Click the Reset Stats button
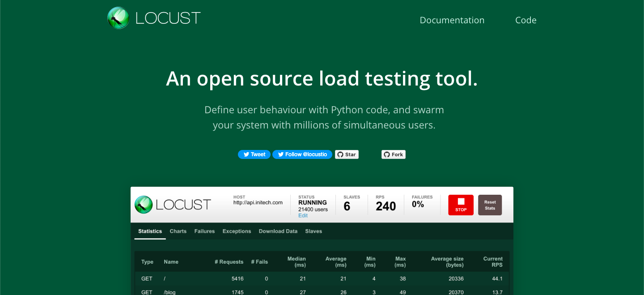Viewport: 644px width, 295px height. [490, 205]
